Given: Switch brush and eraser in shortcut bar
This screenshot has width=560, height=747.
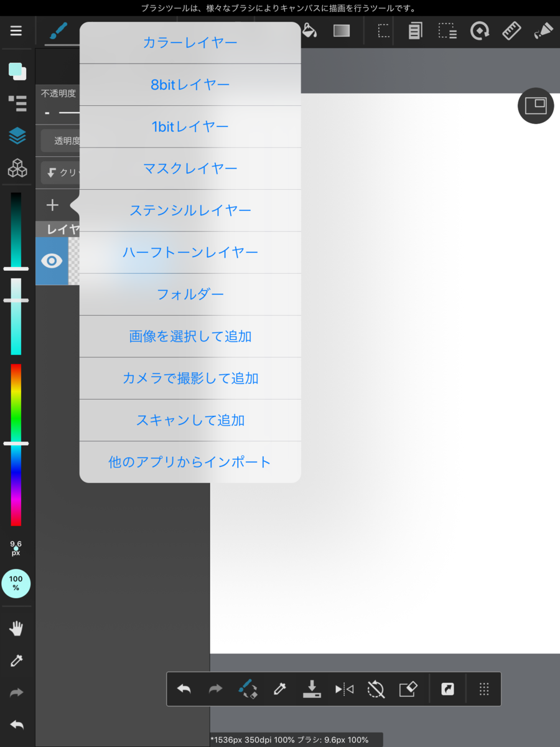Looking at the screenshot, I should pyautogui.click(x=248, y=689).
